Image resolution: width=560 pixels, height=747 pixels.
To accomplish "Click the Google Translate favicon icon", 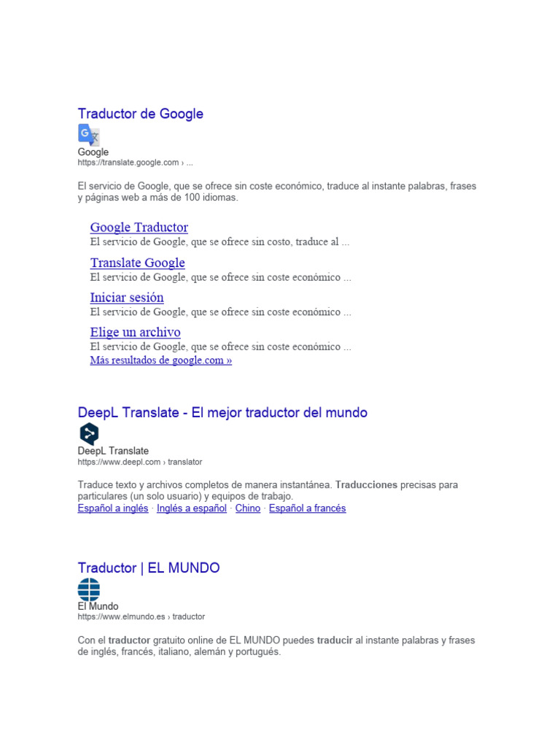I will 88,135.
